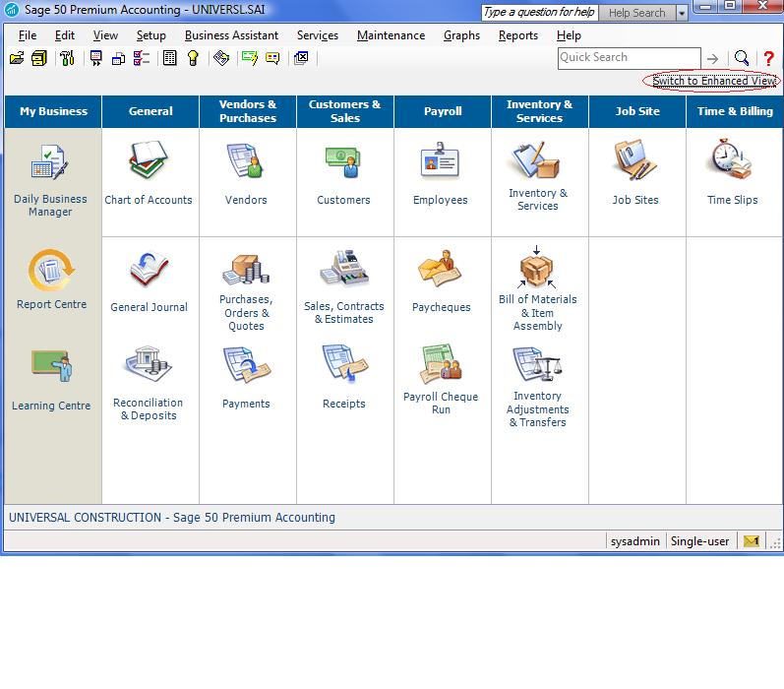This screenshot has height=689, width=784.
Task: Open Sales, Contracts & Estimates
Action: coord(344,287)
